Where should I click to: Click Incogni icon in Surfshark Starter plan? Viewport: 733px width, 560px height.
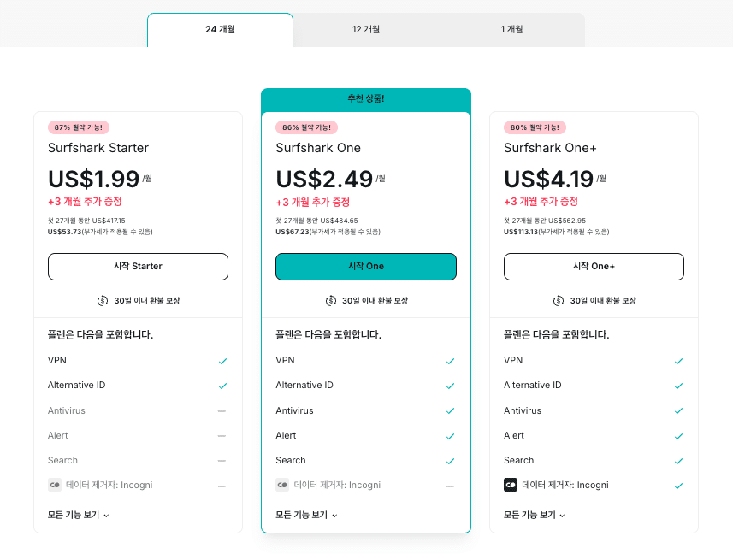[55, 485]
